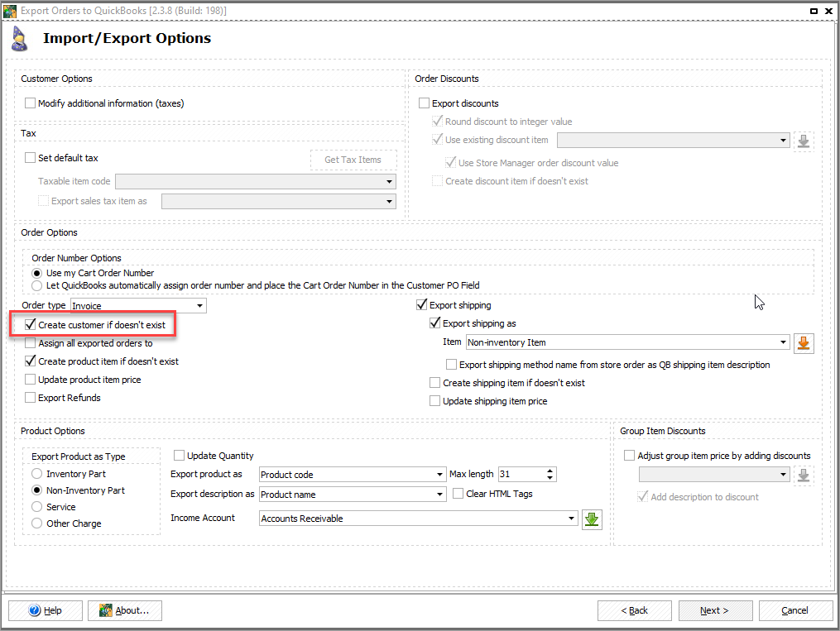
Task: Choose Inventory Part product type
Action: coord(37,474)
